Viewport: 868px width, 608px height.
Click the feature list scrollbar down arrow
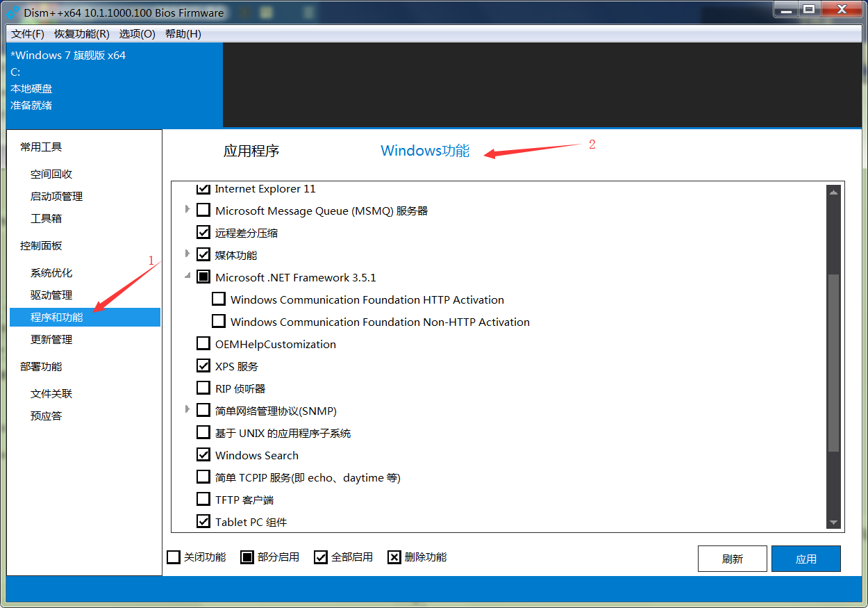click(x=834, y=523)
